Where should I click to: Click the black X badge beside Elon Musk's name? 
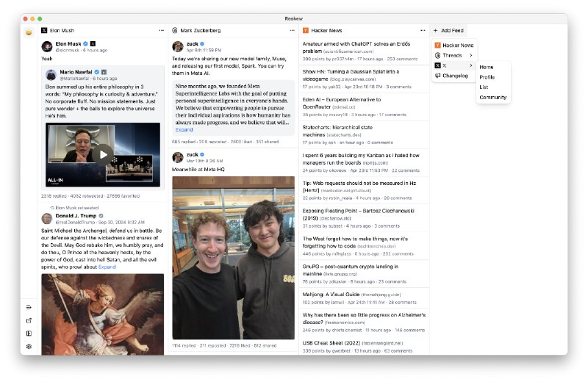pos(93,44)
